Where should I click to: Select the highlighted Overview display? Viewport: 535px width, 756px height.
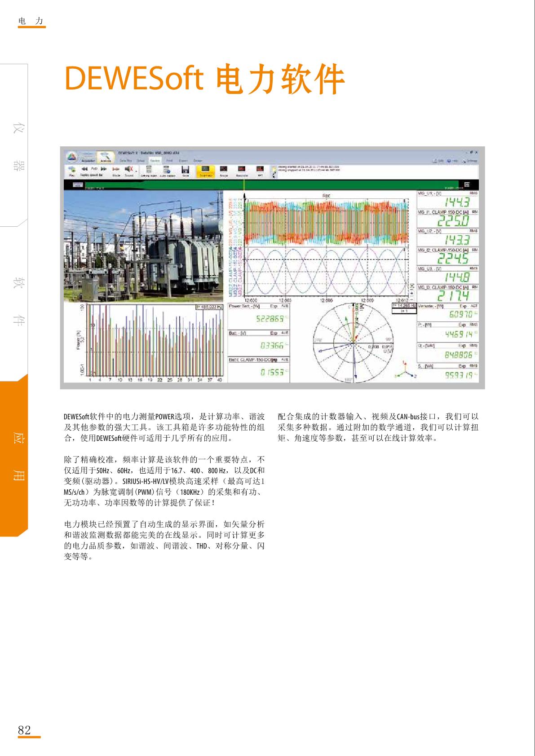(x=206, y=171)
